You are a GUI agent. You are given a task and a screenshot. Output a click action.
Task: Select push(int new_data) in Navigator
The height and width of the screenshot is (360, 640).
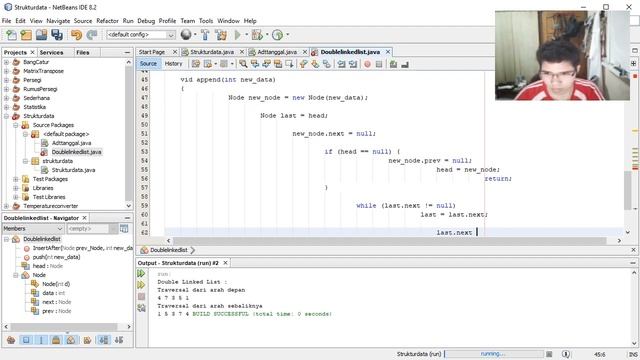[56, 257]
